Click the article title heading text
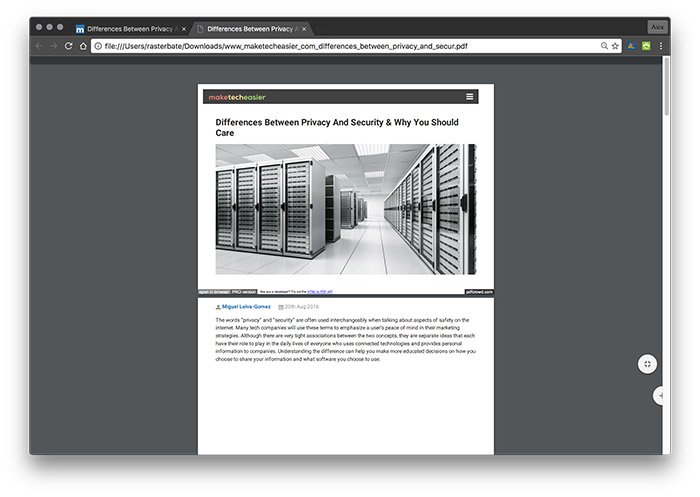This screenshot has height=497, width=700. click(x=337, y=127)
